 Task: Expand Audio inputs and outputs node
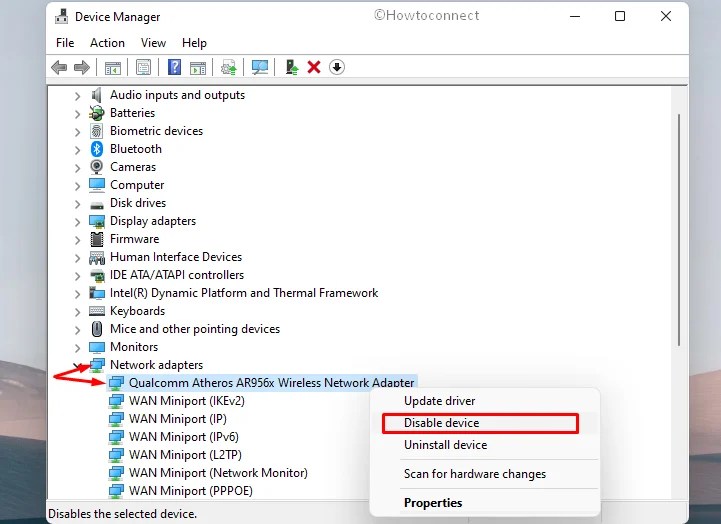coord(77,96)
